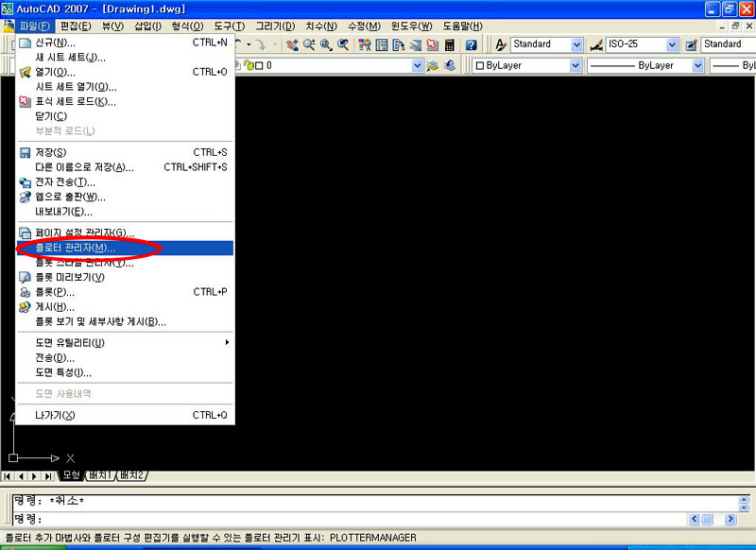Expand the ByLayer linetype dropdown
The image size is (756, 550).
click(697, 65)
